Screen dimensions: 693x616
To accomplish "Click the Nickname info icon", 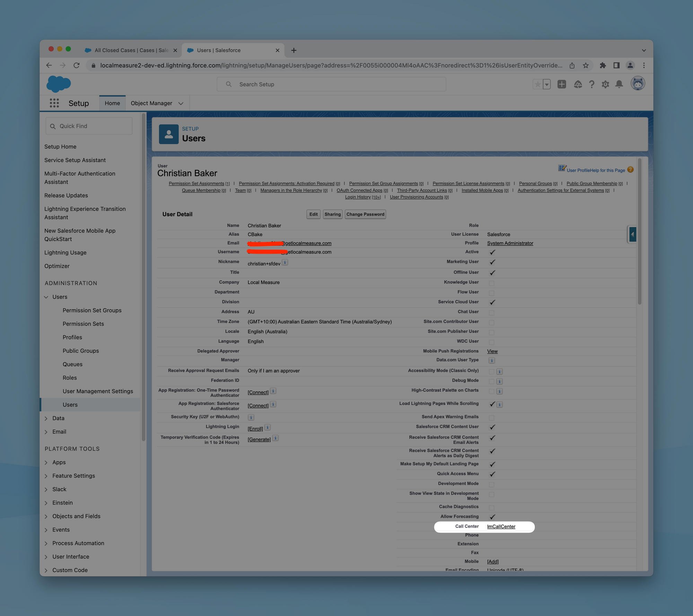I will pyautogui.click(x=285, y=262).
